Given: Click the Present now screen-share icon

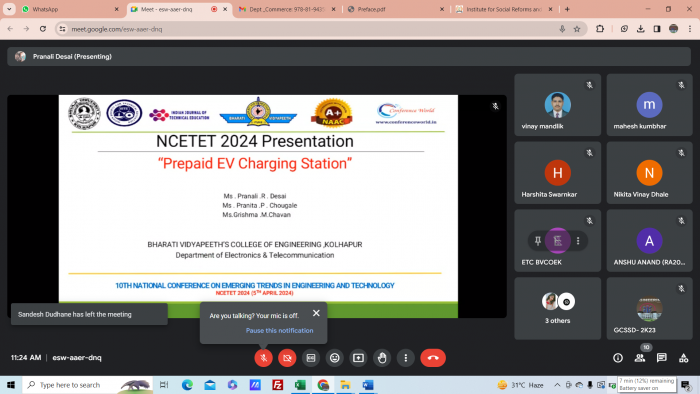Looking at the screenshot, I should click(x=358, y=358).
